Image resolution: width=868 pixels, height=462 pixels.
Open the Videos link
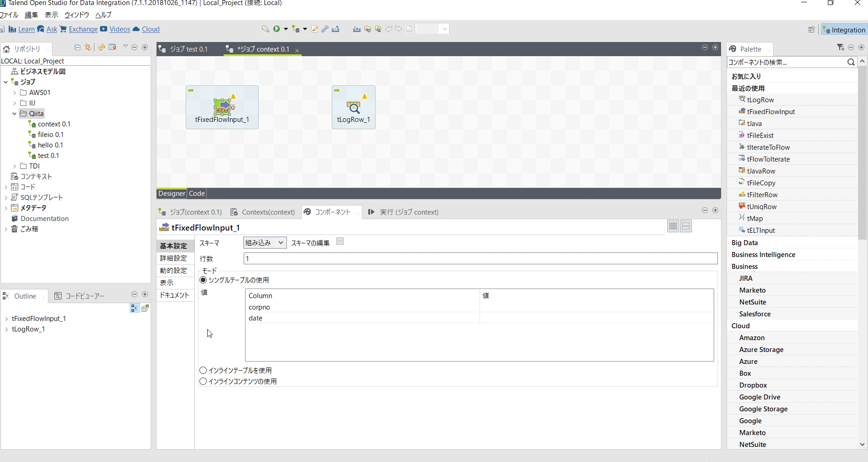120,29
